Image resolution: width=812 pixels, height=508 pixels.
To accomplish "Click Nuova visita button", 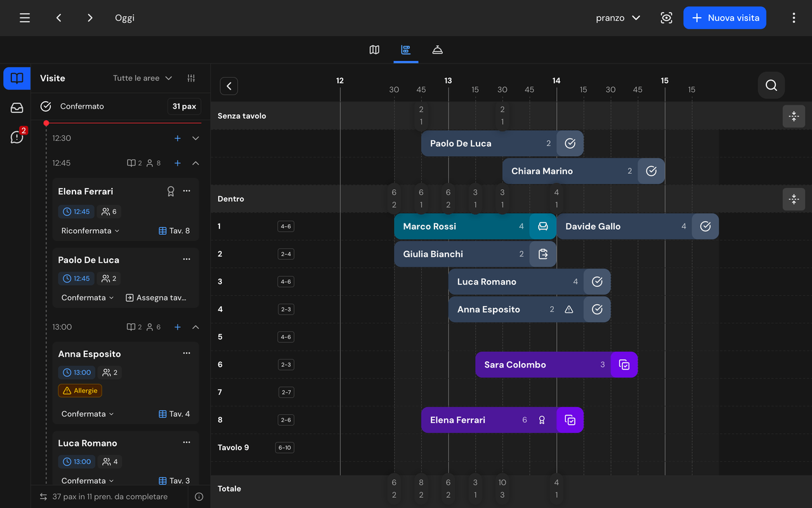I will (x=724, y=18).
